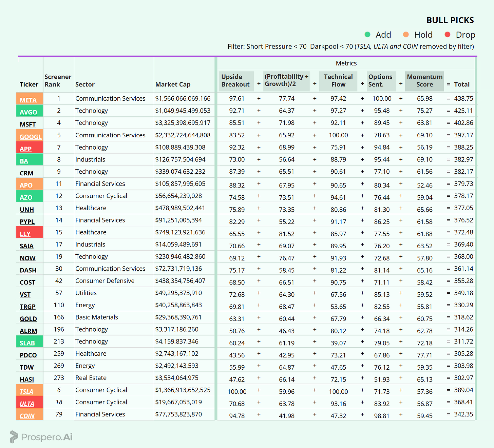This screenshot has height=448, width=494.
Task: Open the TDW ticker link
Action: click(27, 368)
